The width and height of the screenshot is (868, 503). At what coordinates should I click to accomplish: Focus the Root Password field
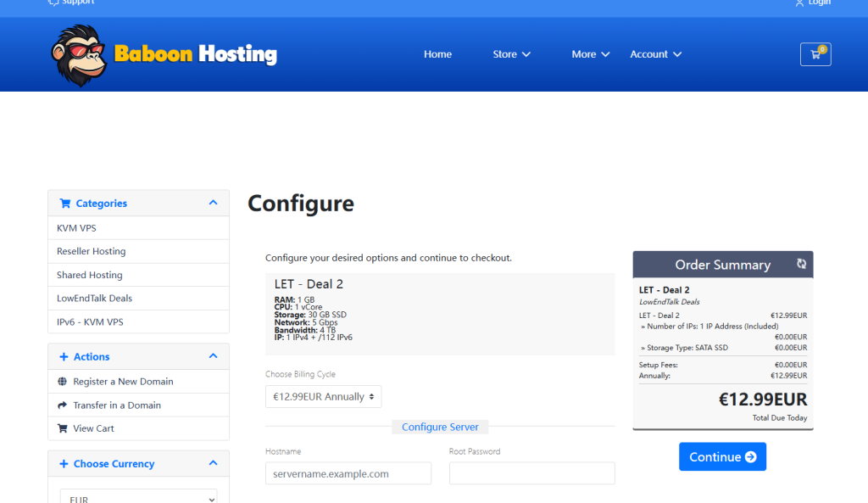[531, 473]
